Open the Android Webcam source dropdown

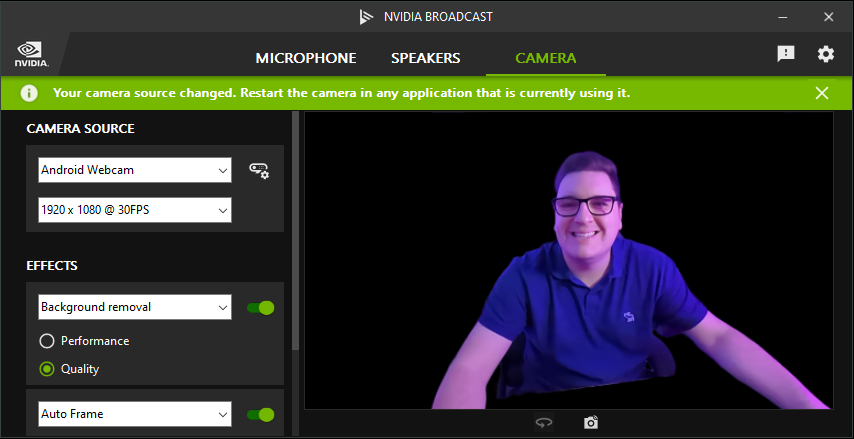click(x=135, y=170)
